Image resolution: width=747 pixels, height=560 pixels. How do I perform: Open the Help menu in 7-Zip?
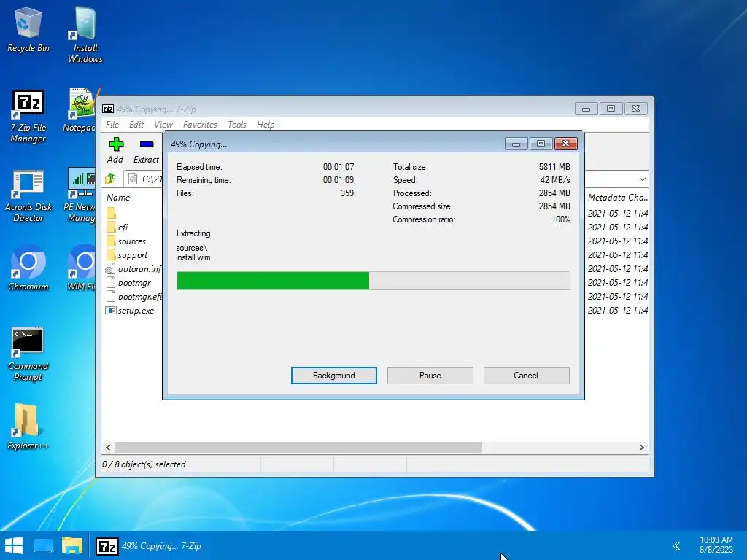click(266, 124)
